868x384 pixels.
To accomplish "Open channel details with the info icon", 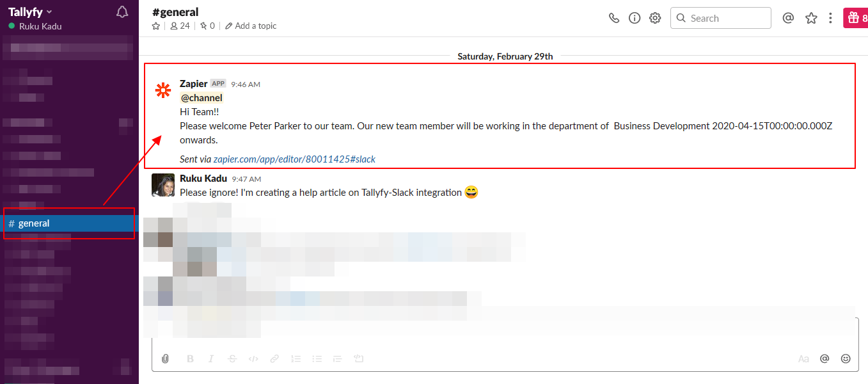I will (x=634, y=18).
